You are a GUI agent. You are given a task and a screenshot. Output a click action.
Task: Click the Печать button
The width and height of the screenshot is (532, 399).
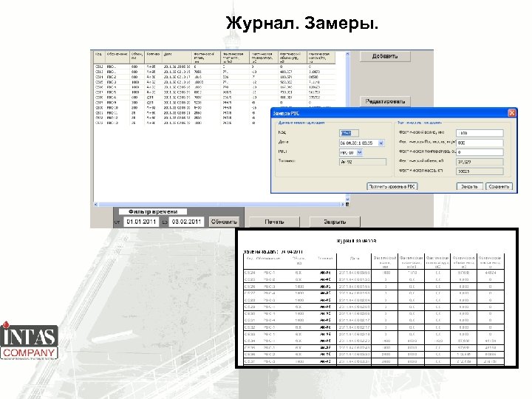274,222
